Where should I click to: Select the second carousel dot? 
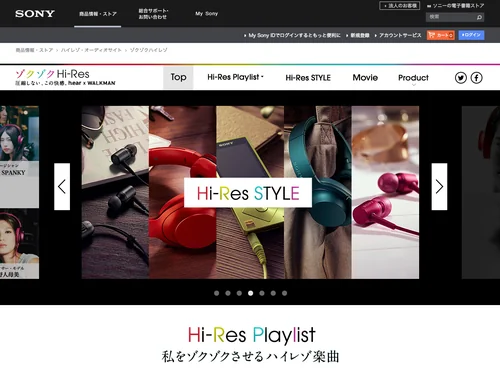(228, 293)
